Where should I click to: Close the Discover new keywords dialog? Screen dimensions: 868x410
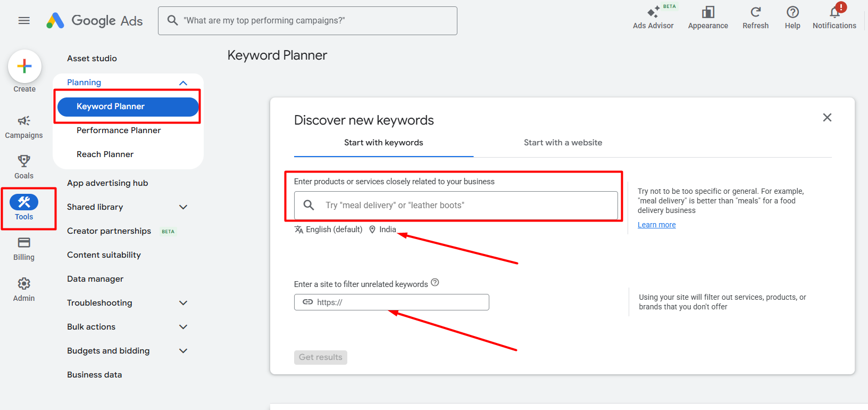827,118
